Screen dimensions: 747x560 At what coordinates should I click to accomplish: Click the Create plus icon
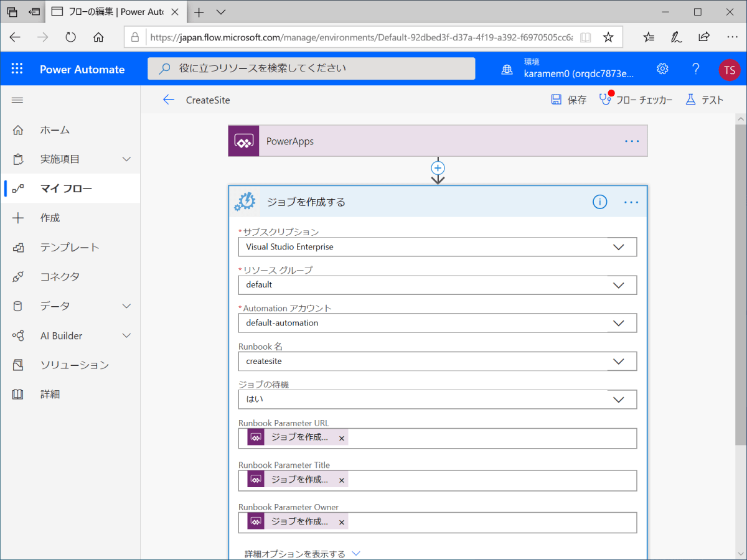pyautogui.click(x=18, y=218)
